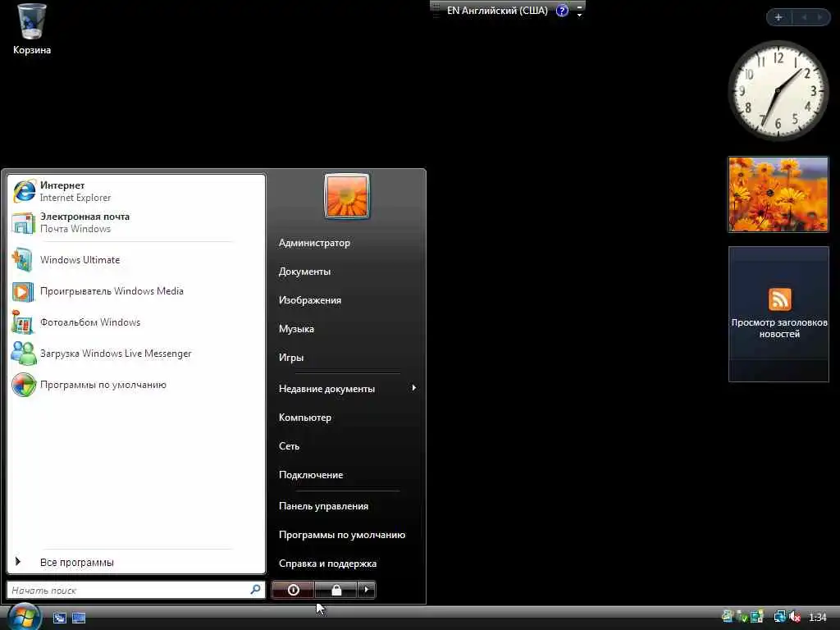Expand the Недавние документы submenu
Screen dimensions: 840x630
[347, 388]
